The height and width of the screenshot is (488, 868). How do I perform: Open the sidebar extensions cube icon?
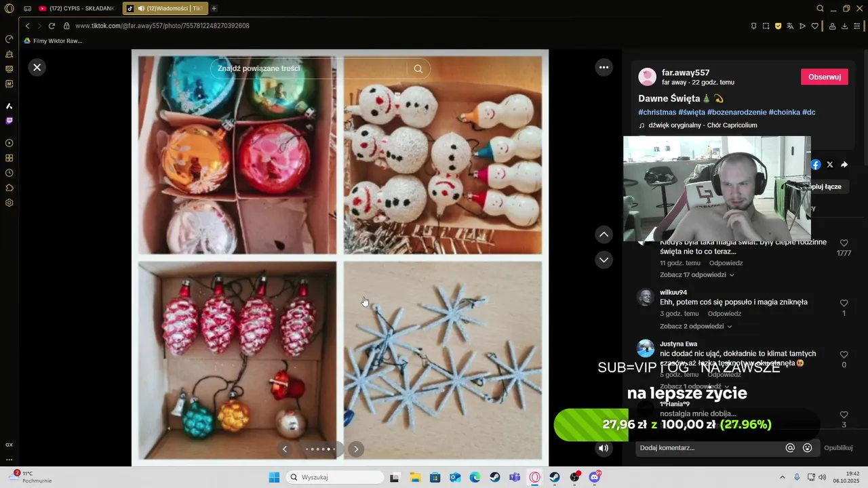coord(9,188)
